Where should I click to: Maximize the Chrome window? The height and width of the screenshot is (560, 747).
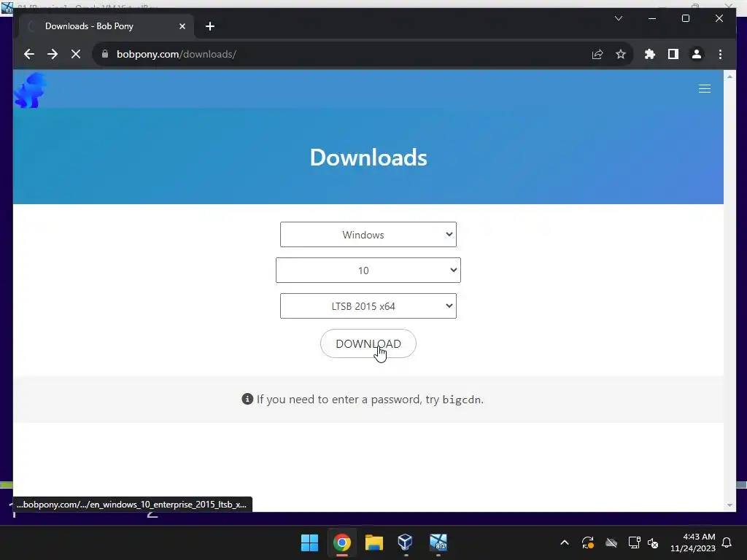(x=686, y=18)
